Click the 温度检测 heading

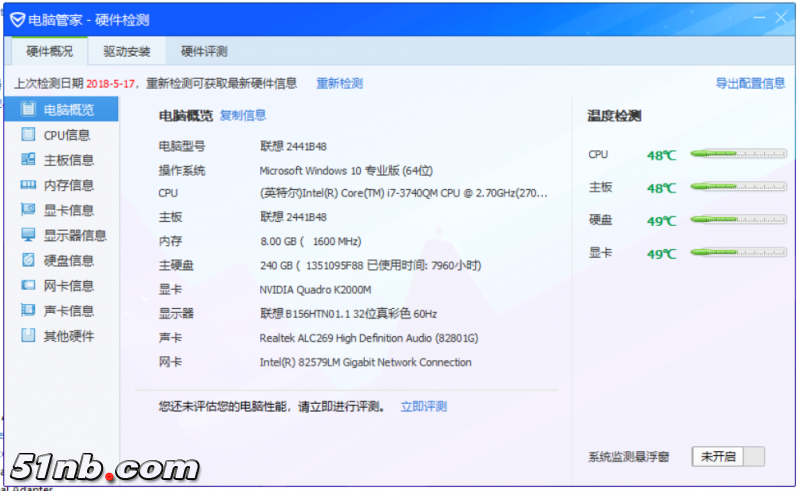click(614, 116)
